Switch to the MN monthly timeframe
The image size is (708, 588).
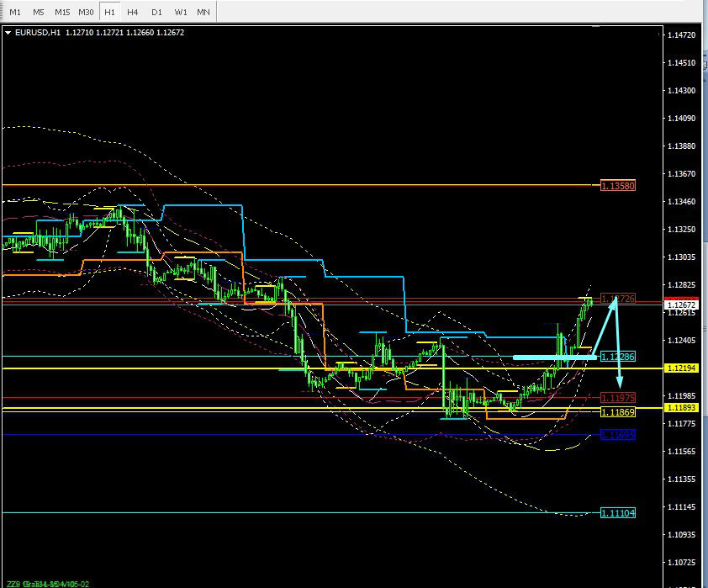click(203, 13)
